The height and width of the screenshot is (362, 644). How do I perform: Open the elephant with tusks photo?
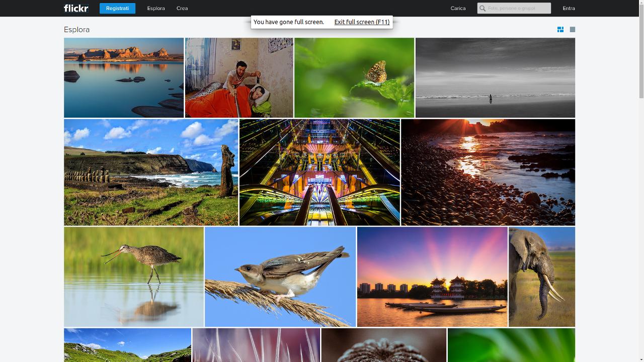click(x=542, y=277)
